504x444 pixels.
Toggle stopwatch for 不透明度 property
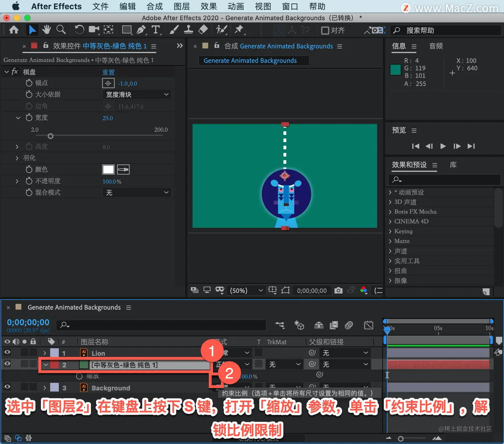click(29, 181)
